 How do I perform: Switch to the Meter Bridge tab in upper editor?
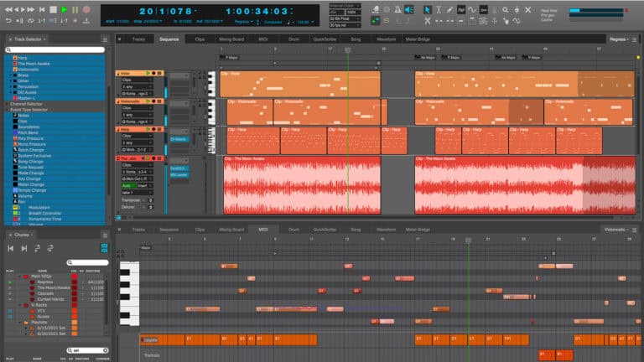coord(418,39)
